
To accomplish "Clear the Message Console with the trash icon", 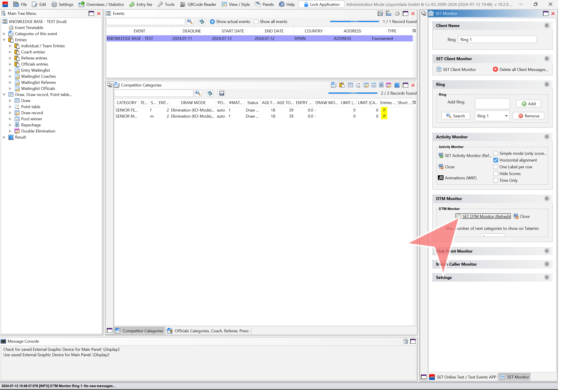I will click(405, 341).
